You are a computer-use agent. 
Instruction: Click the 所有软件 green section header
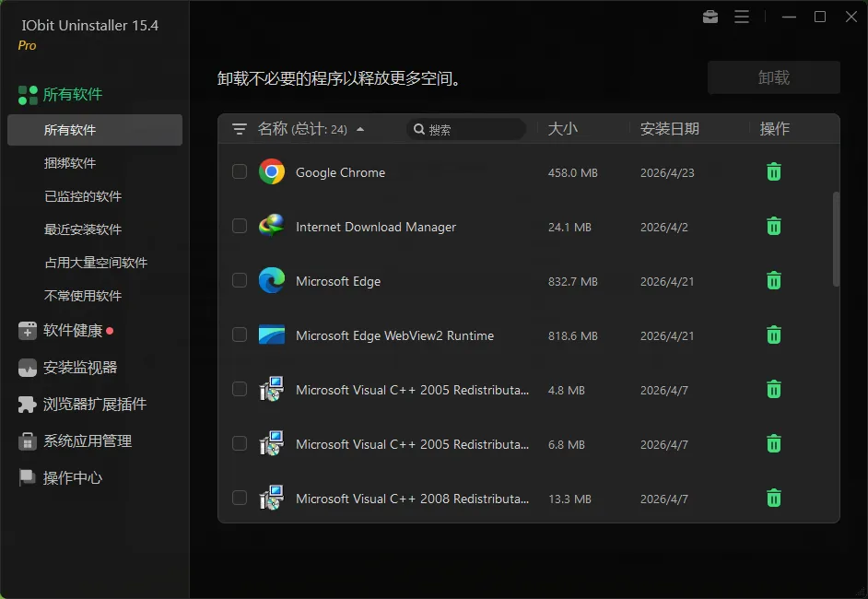pyautogui.click(x=73, y=95)
